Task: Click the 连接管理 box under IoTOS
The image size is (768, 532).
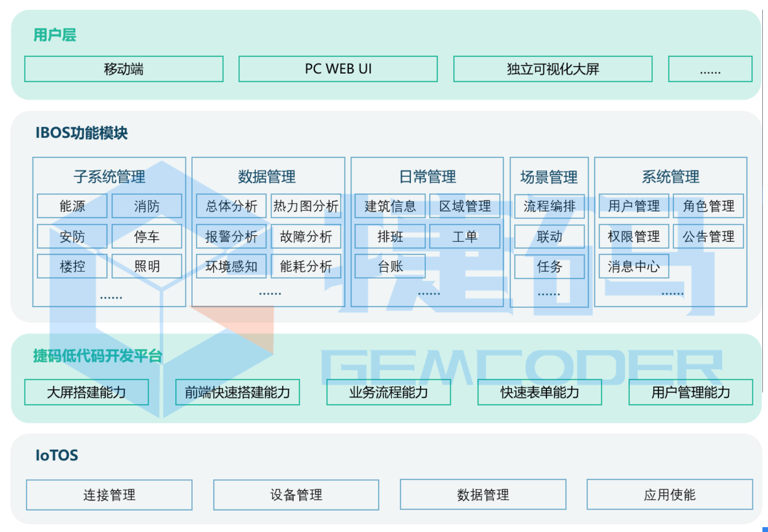Action: [x=109, y=495]
